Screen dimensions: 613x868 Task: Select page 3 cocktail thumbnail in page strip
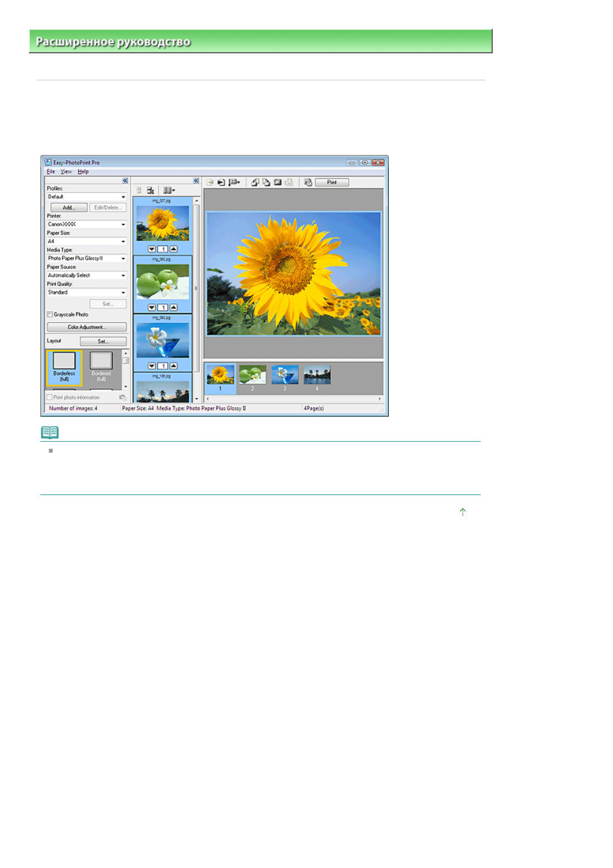[x=285, y=375]
